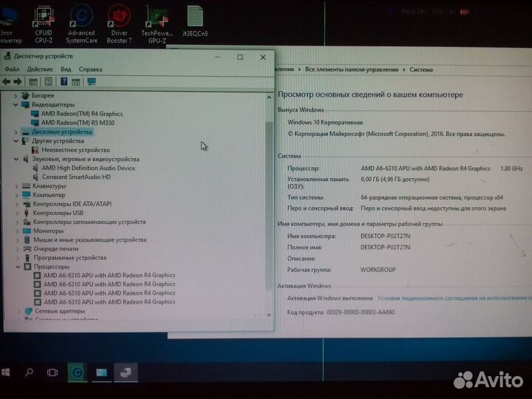
Task: Click Все элементы панели управления breadcrumb
Action: click(352, 69)
